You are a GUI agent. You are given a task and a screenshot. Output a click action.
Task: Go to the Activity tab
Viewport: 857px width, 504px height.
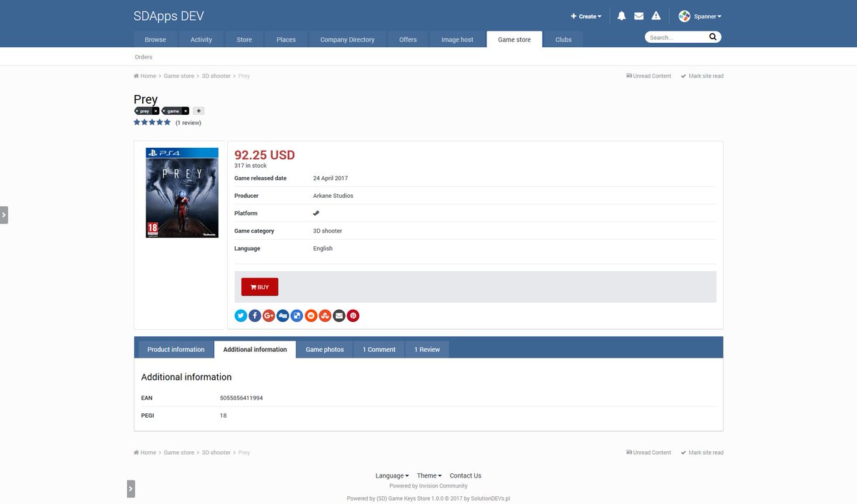coord(201,39)
